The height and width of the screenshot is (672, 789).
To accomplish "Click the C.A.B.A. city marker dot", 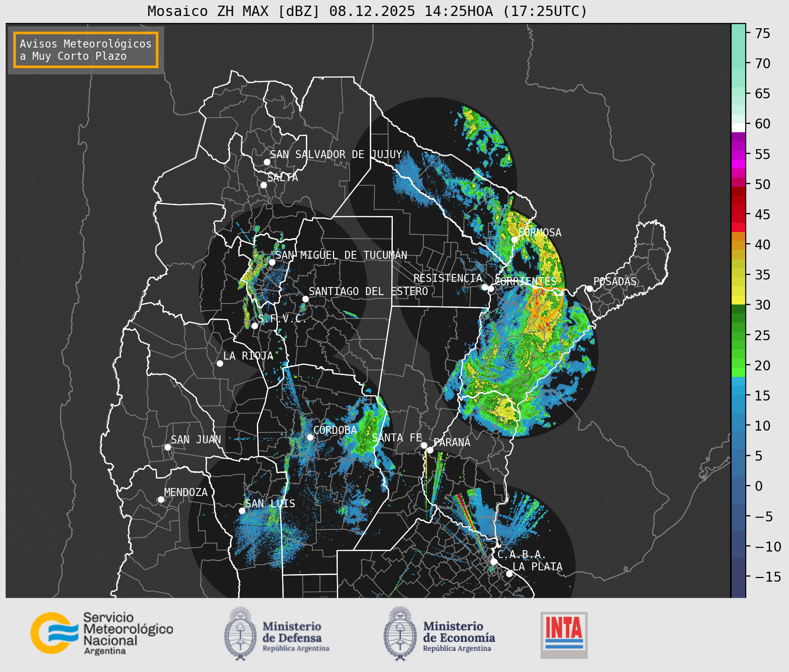I will click(x=494, y=561).
